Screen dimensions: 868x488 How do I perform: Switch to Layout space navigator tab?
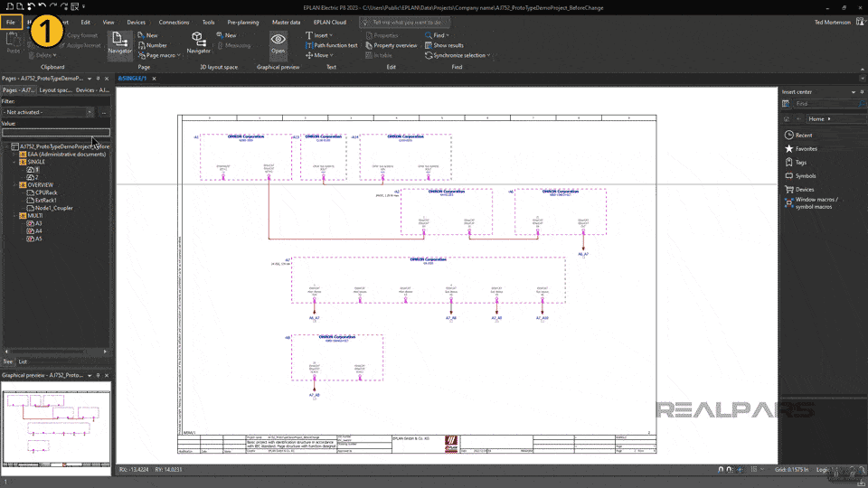55,89
